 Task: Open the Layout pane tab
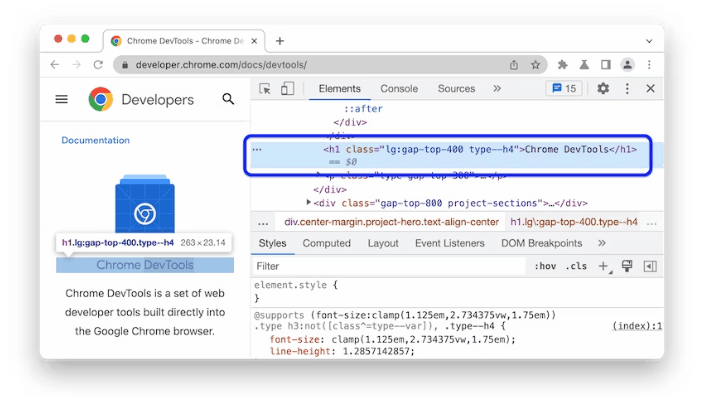click(x=383, y=243)
